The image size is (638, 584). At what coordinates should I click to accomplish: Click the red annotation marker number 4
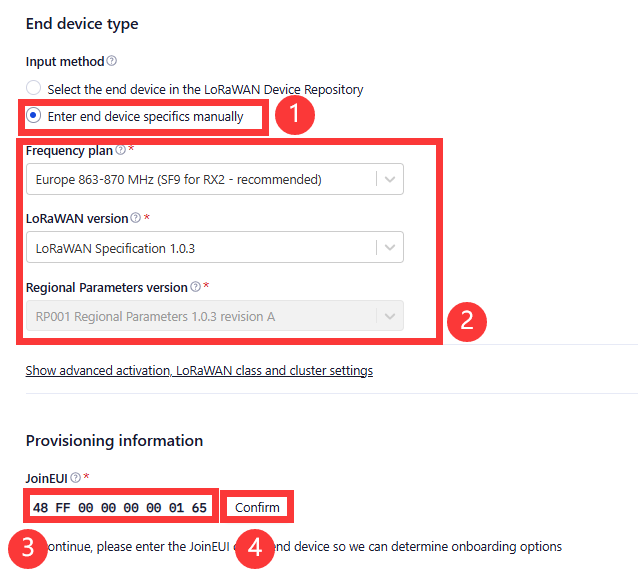[255, 548]
